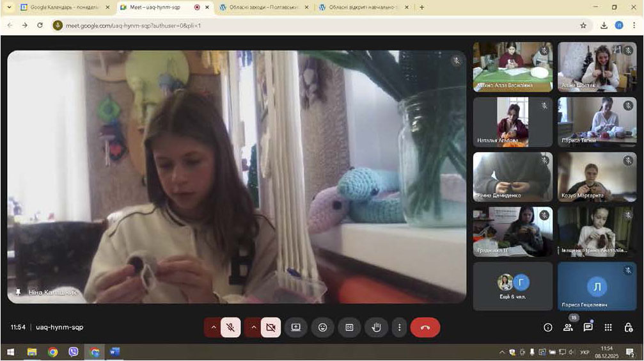Image resolution: width=644 pixels, height=361 pixels.
Task: Expand video settings arrow beside camera
Action: pyautogui.click(x=253, y=327)
